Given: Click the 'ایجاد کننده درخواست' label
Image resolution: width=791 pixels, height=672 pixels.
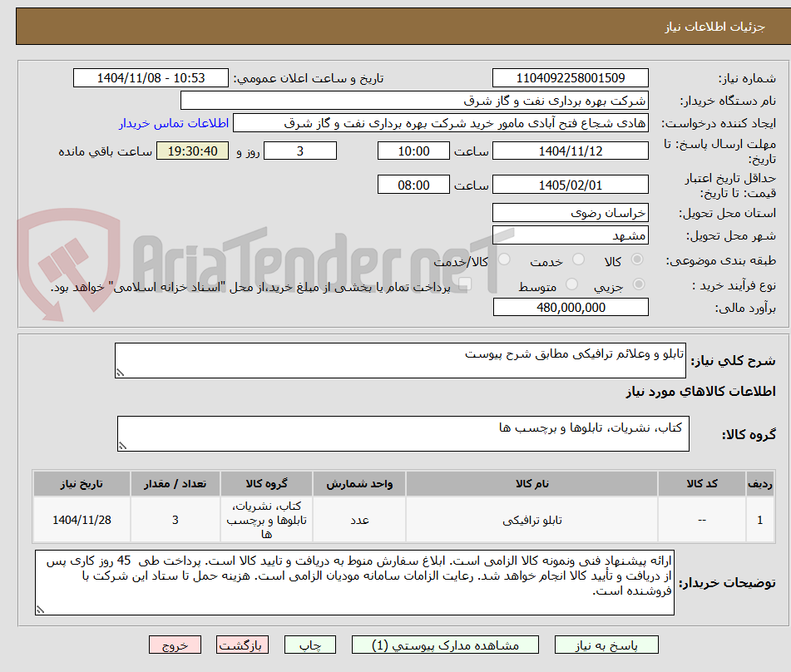Looking at the screenshot, I should [x=719, y=124].
